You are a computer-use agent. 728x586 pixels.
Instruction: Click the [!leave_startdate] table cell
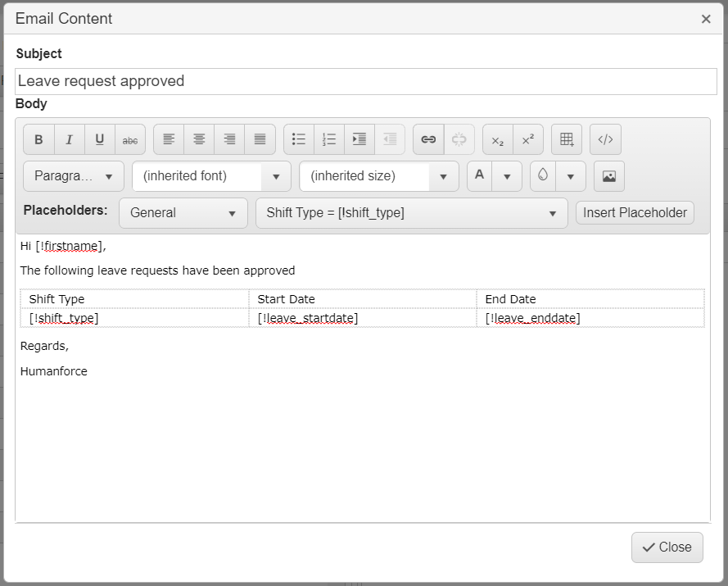click(363, 318)
